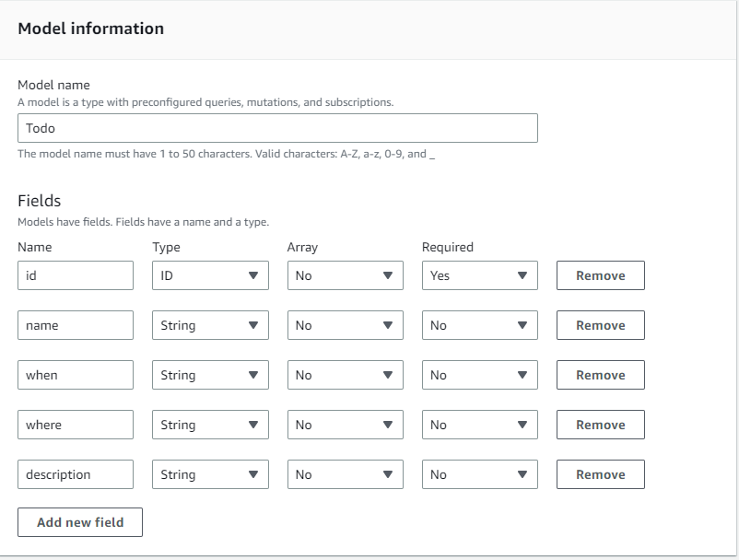This screenshot has height=560, width=739.
Task: Remove the description field
Action: 600,474
